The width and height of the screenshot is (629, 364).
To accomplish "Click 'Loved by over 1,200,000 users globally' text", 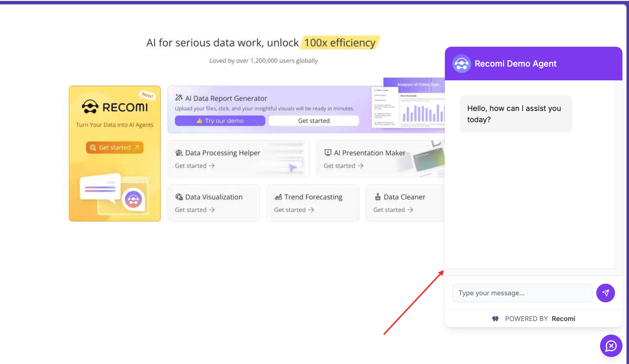I will [x=264, y=61].
